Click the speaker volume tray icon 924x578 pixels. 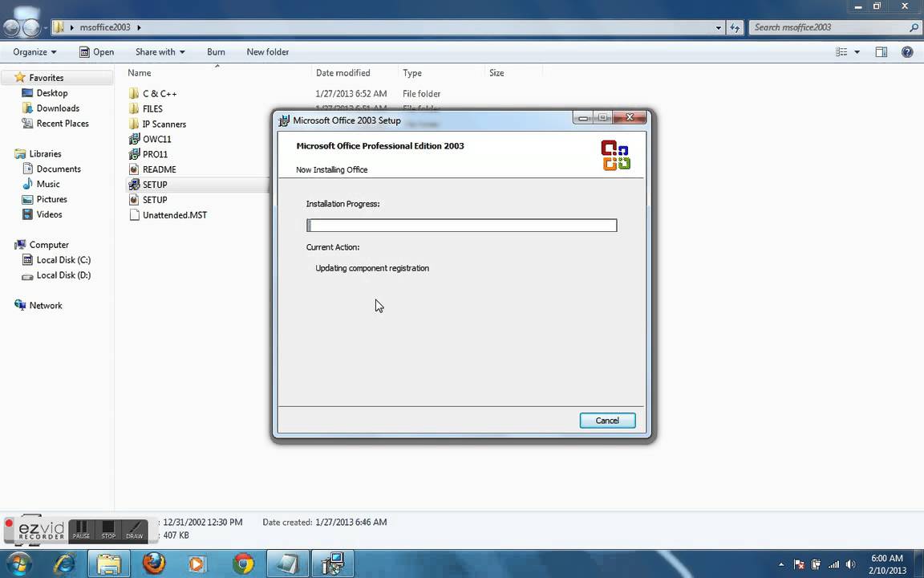tap(850, 564)
